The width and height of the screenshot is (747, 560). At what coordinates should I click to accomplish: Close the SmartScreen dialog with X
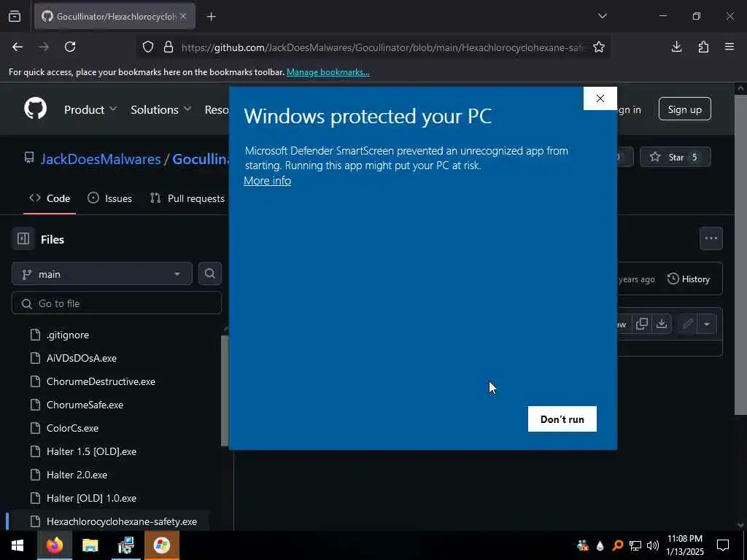coord(600,98)
